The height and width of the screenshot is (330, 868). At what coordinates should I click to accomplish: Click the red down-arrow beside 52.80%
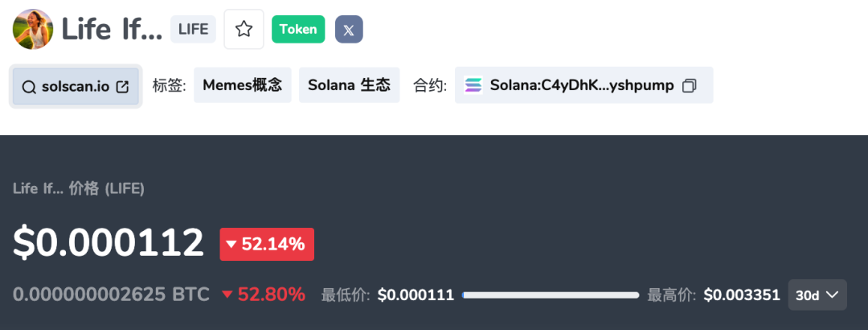point(227,295)
